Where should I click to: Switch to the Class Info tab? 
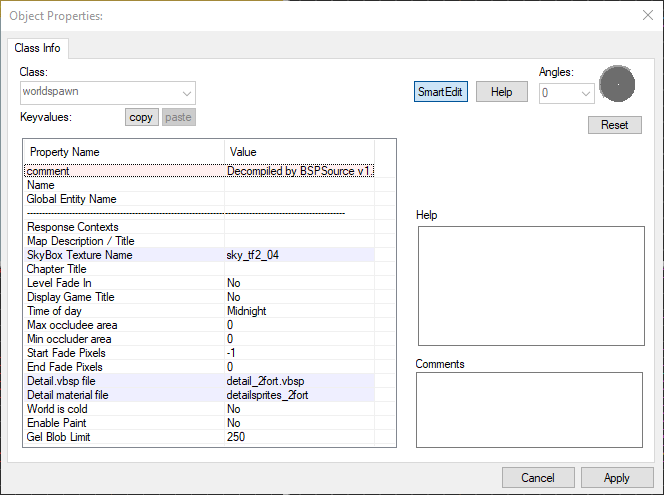38,48
